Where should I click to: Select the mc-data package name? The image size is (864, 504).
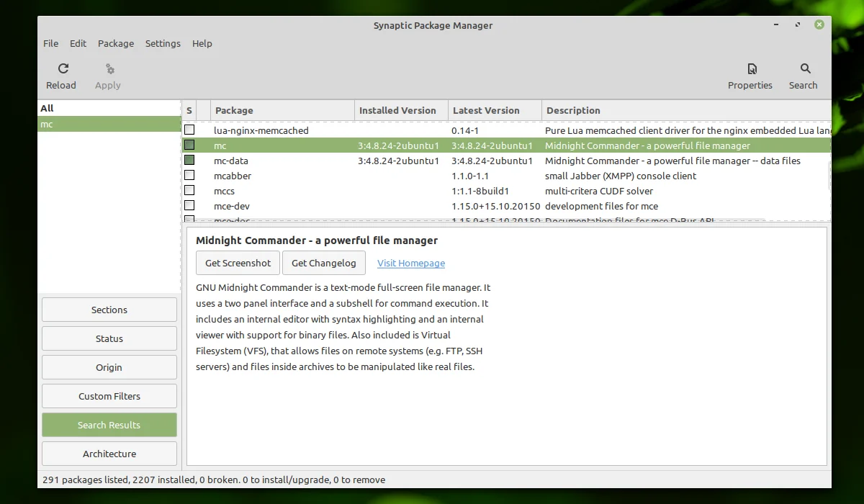coord(231,161)
